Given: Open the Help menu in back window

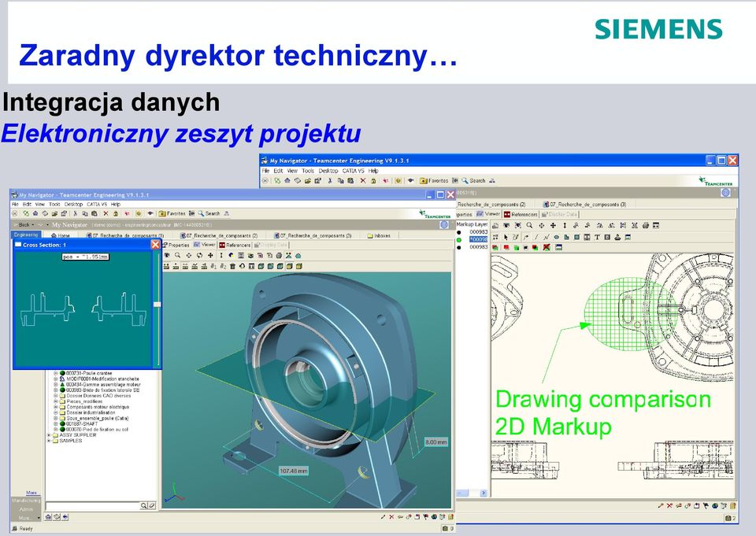Looking at the screenshot, I should pyautogui.click(x=373, y=171).
